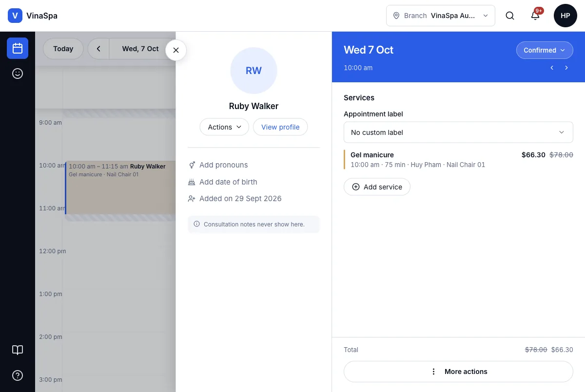Open HP user avatar menu

click(565, 16)
